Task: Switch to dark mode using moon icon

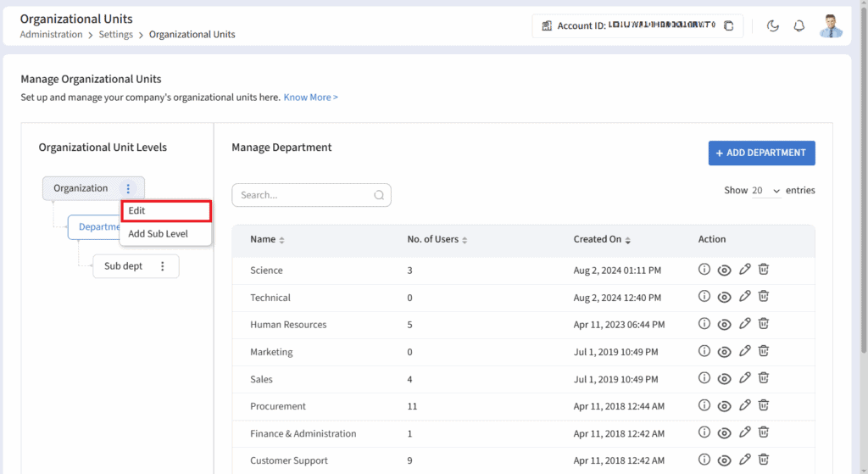Action: click(x=772, y=26)
